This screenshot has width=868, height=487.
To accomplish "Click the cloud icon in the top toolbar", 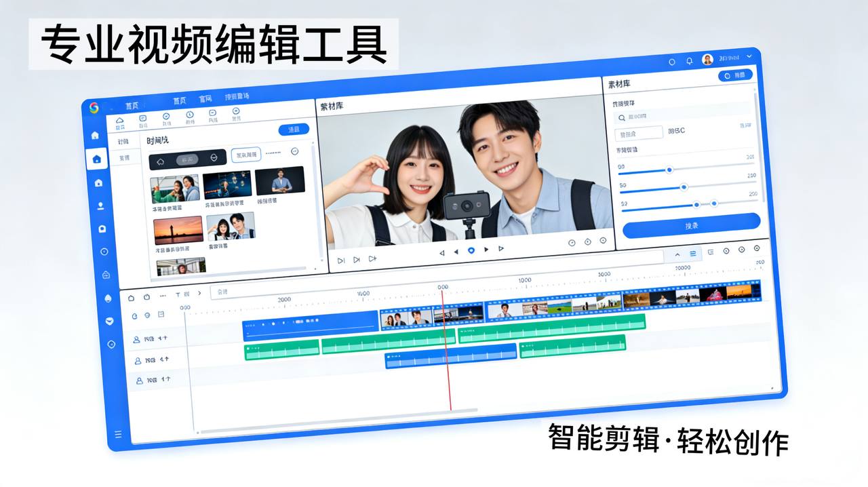I will coord(120,121).
